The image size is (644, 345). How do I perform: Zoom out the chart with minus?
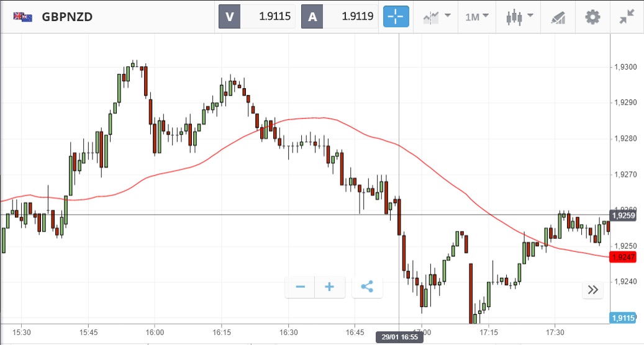pos(300,287)
